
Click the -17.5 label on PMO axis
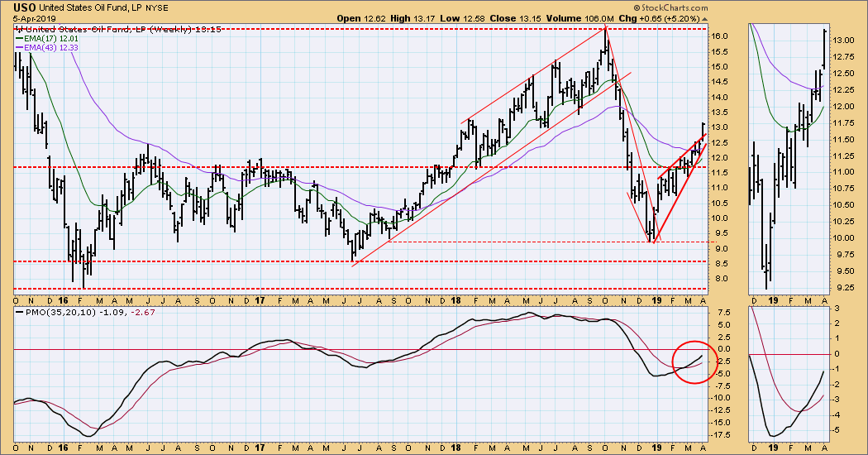(722, 434)
